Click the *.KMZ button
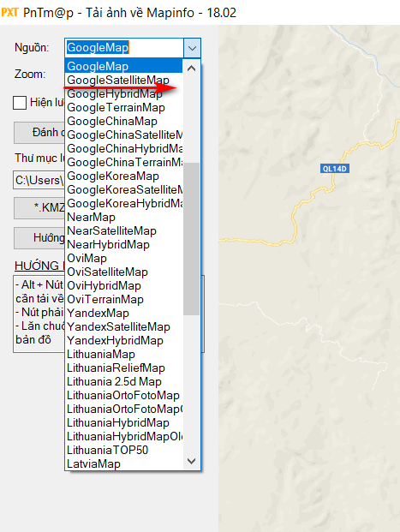This screenshot has width=400, height=532. [39, 207]
